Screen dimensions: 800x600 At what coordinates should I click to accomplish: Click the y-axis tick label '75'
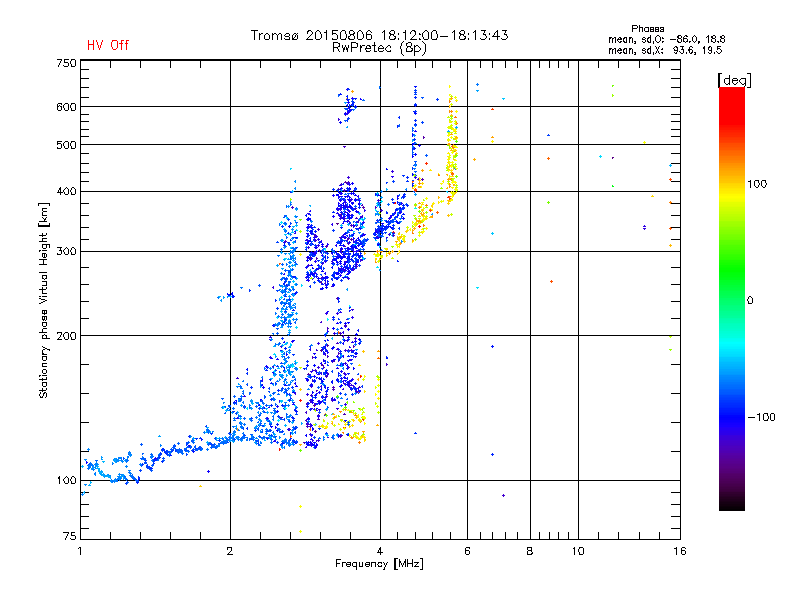coord(69,536)
